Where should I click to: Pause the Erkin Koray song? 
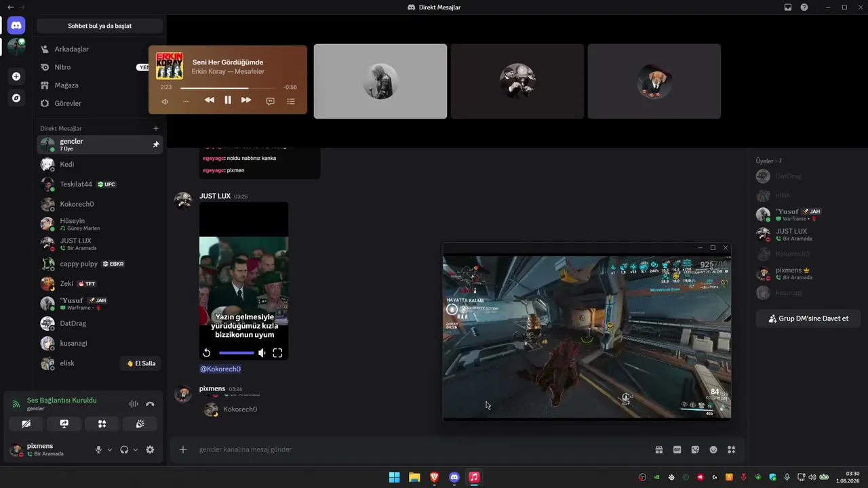pos(228,100)
